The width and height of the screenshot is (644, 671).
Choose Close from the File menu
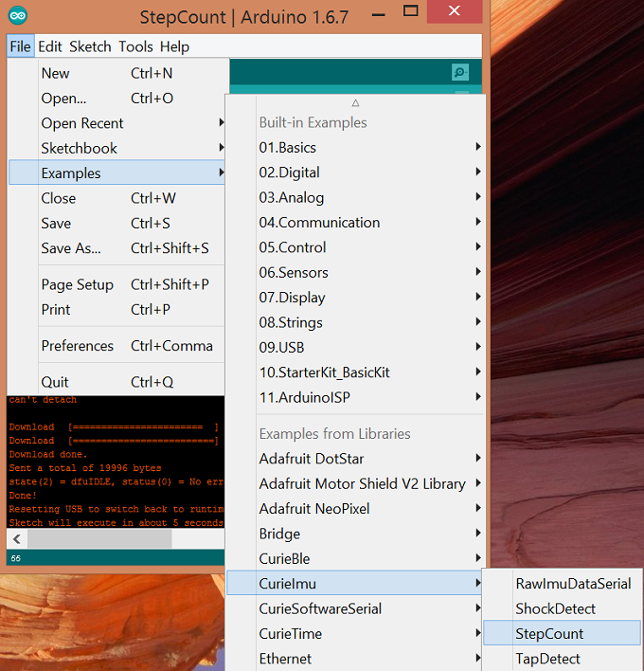[x=116, y=198]
